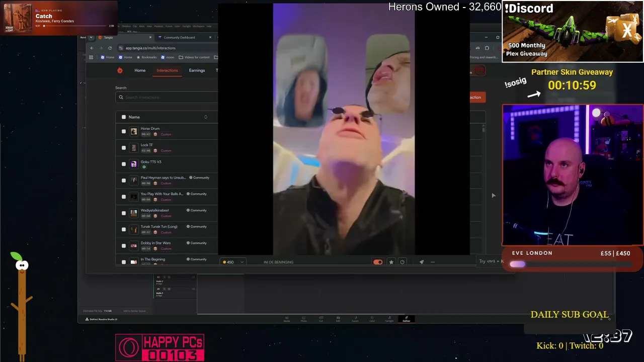Open the browser tab search dropdown
The height and width of the screenshot is (362, 644).
(x=91, y=37)
